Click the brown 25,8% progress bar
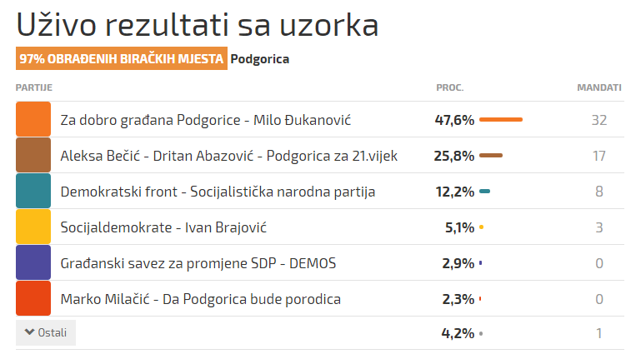This screenshot has height=364, width=641. coord(491,155)
